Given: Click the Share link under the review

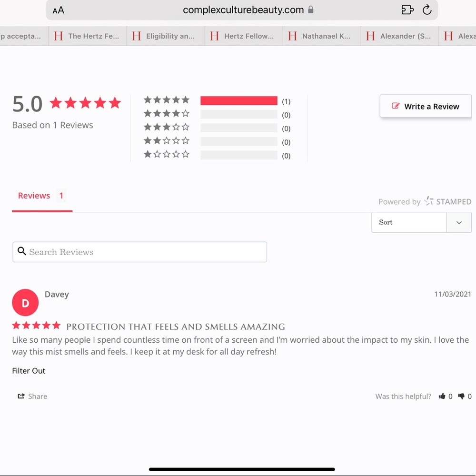Looking at the screenshot, I should (32, 396).
